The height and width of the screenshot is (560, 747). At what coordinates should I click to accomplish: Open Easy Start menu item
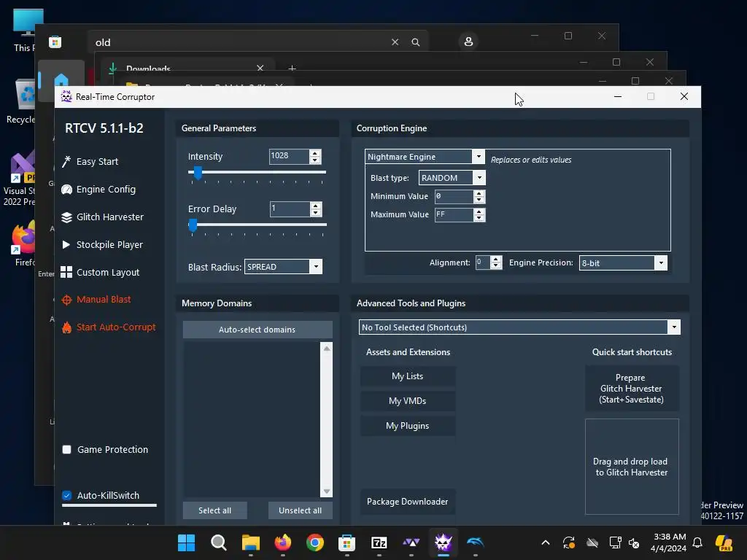click(97, 162)
